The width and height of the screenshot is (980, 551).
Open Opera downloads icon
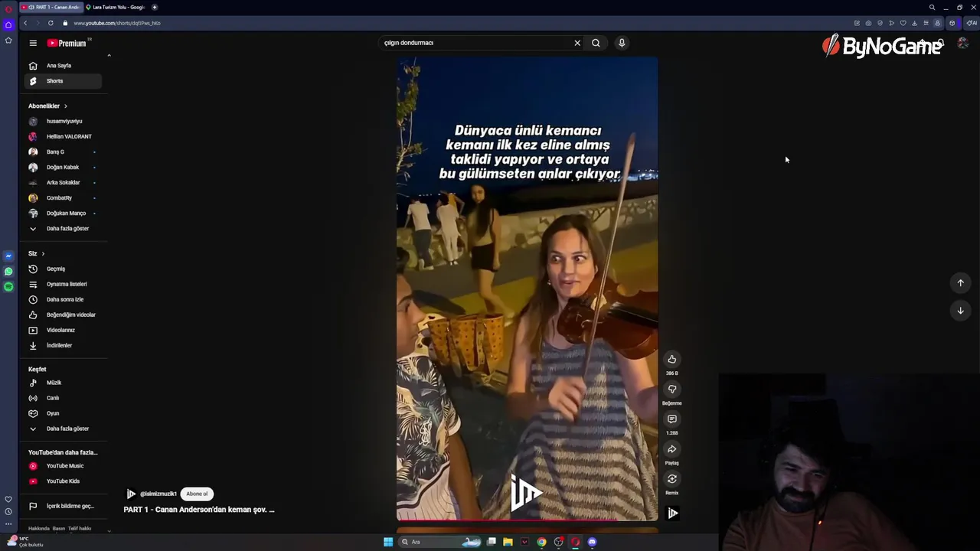pos(914,23)
